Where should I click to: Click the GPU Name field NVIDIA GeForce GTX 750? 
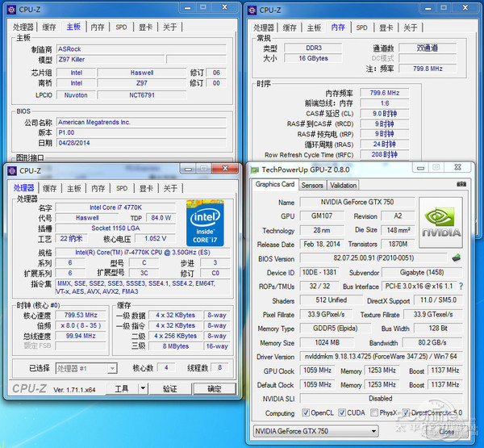pos(357,202)
